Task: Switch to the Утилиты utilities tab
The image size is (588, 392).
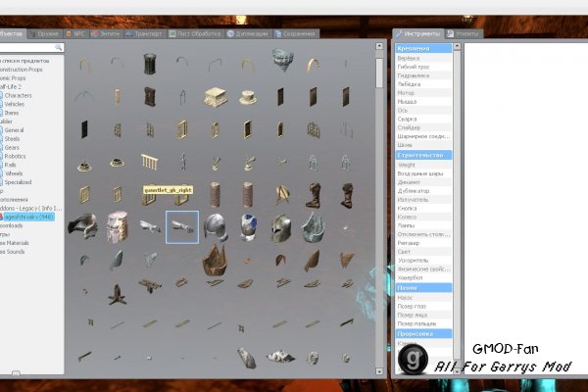Action: click(x=464, y=33)
